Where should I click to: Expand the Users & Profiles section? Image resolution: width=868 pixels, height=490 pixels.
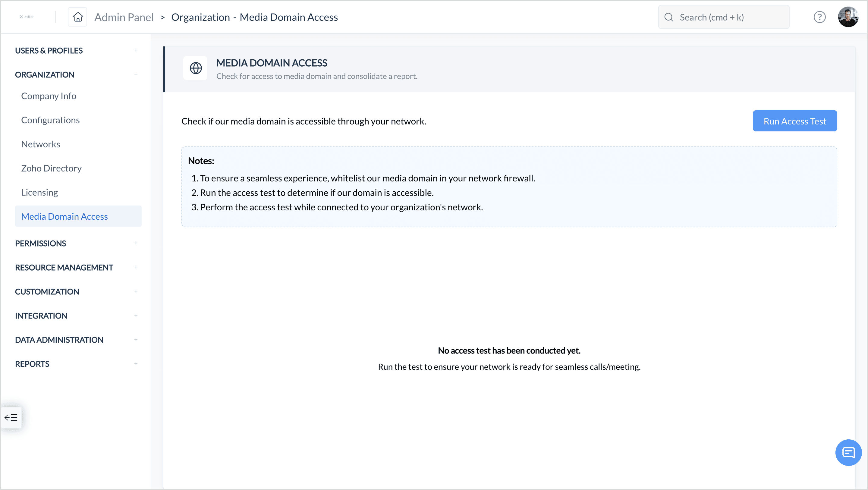pos(136,50)
